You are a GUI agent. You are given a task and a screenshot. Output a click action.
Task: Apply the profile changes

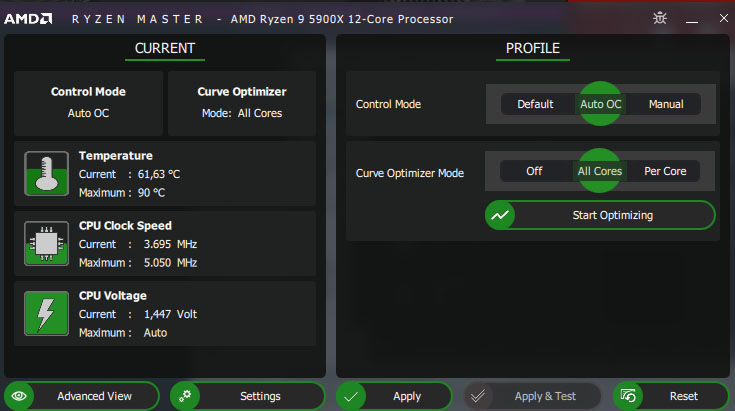[x=394, y=396]
